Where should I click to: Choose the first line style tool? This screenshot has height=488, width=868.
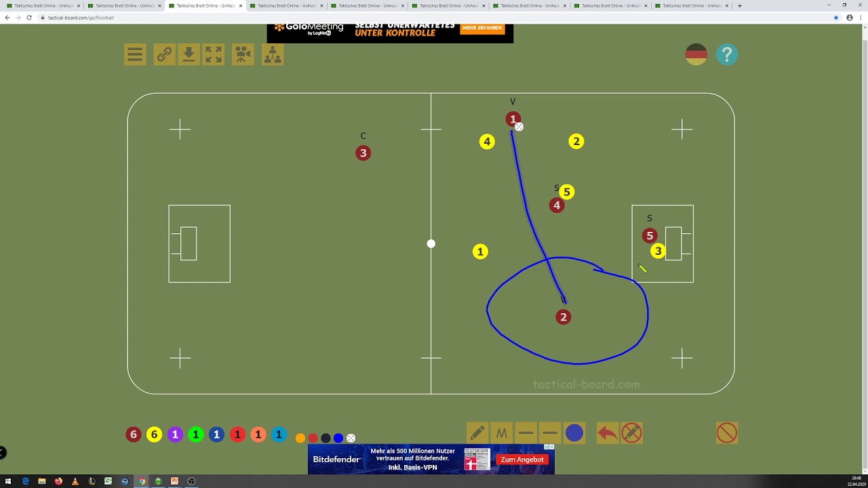[526, 433]
